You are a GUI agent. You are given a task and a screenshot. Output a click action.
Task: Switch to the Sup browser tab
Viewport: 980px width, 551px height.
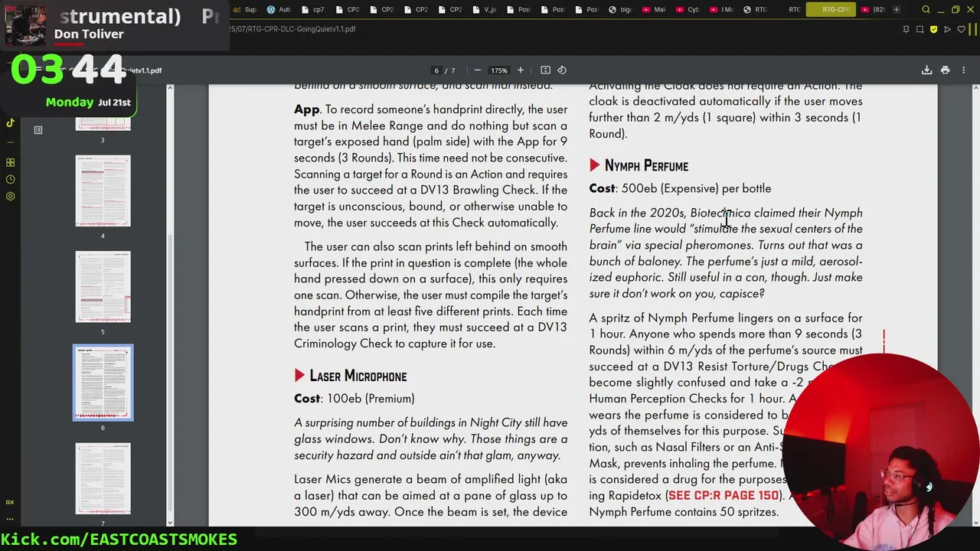[245, 10]
